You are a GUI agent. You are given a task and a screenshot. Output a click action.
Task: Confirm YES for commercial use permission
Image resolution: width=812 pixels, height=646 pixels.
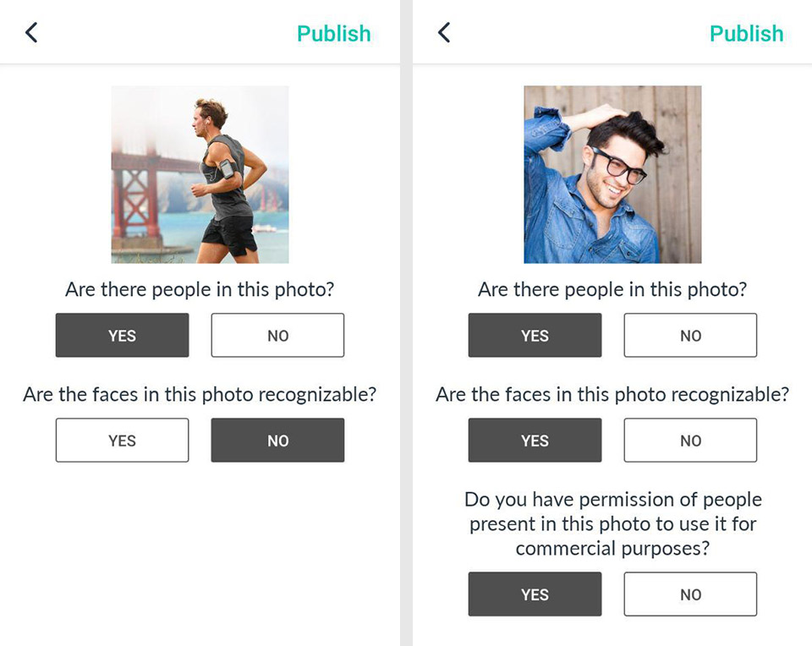535,594
